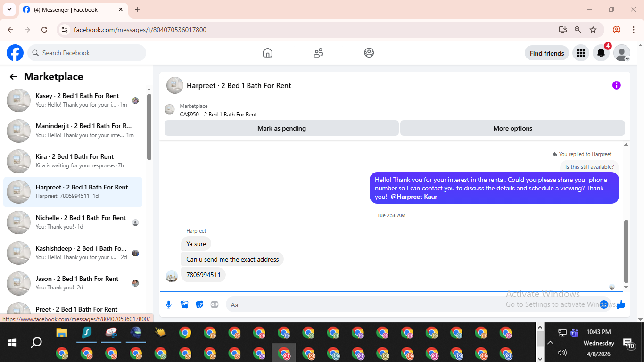Image resolution: width=644 pixels, height=362 pixels.
Task: Click the Marketplace listing thumbnail CA$950
Action: (170, 109)
